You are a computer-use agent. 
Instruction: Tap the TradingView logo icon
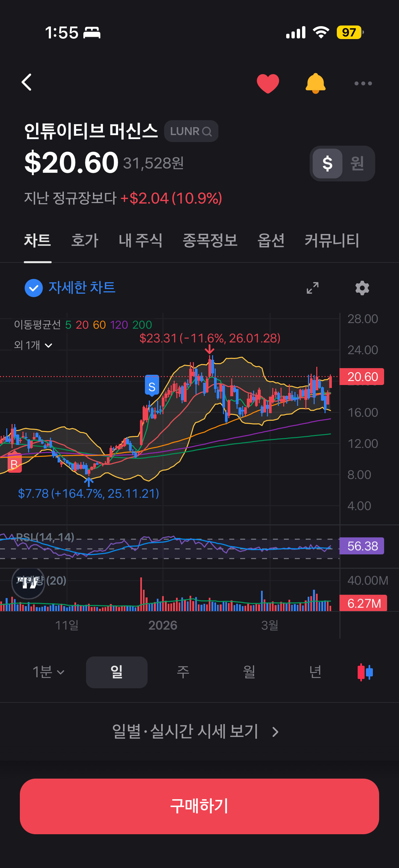point(28,582)
